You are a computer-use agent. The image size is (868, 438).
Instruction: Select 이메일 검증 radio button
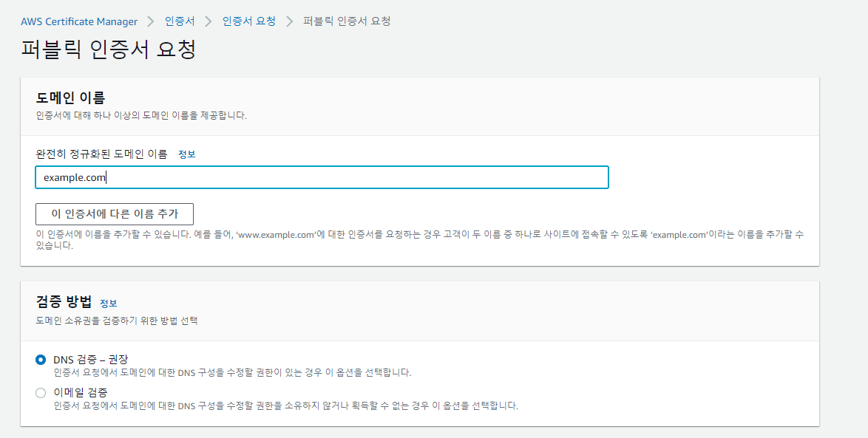tap(41, 393)
